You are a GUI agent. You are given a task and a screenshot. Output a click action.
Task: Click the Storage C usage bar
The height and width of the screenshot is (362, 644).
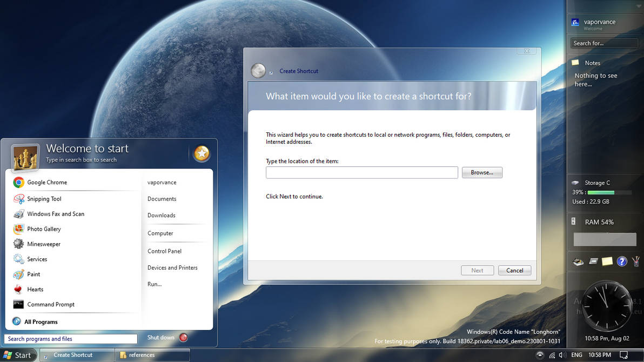click(609, 192)
